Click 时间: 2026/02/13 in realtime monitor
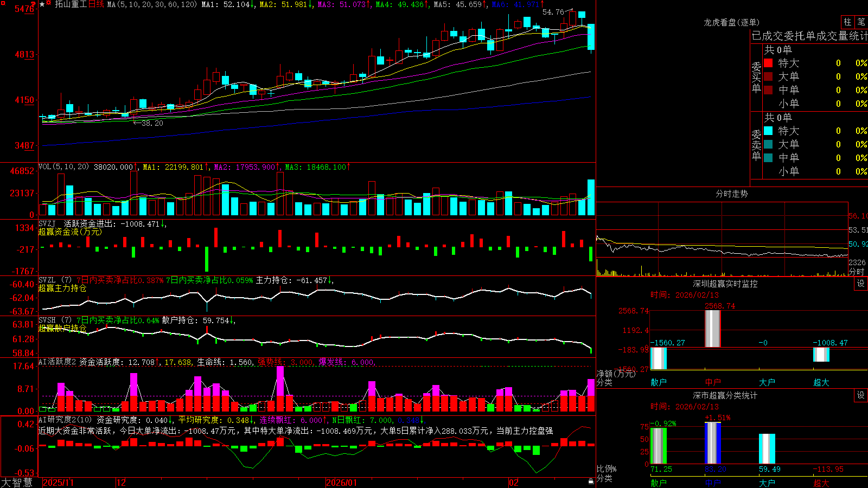The width and height of the screenshot is (868, 488). tap(685, 295)
